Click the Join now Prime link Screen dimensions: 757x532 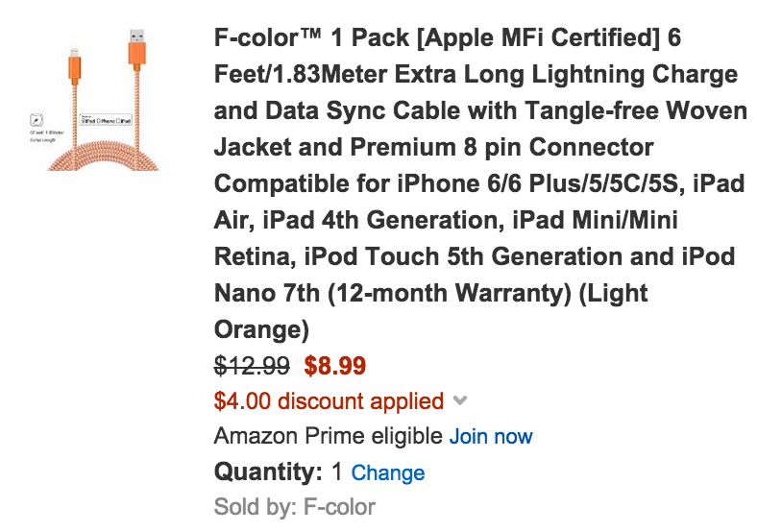[491, 436]
